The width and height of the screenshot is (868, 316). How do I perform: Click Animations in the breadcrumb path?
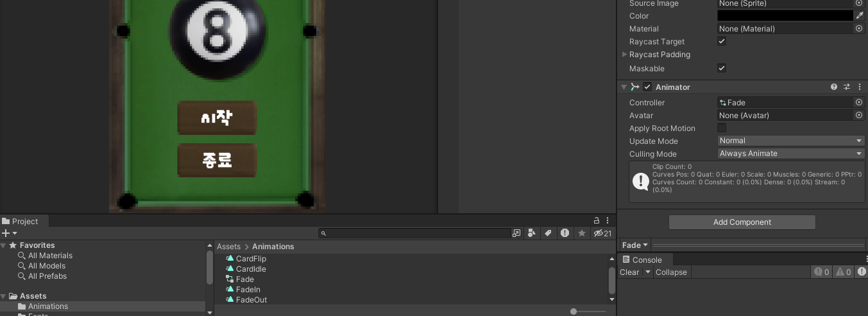(x=273, y=247)
